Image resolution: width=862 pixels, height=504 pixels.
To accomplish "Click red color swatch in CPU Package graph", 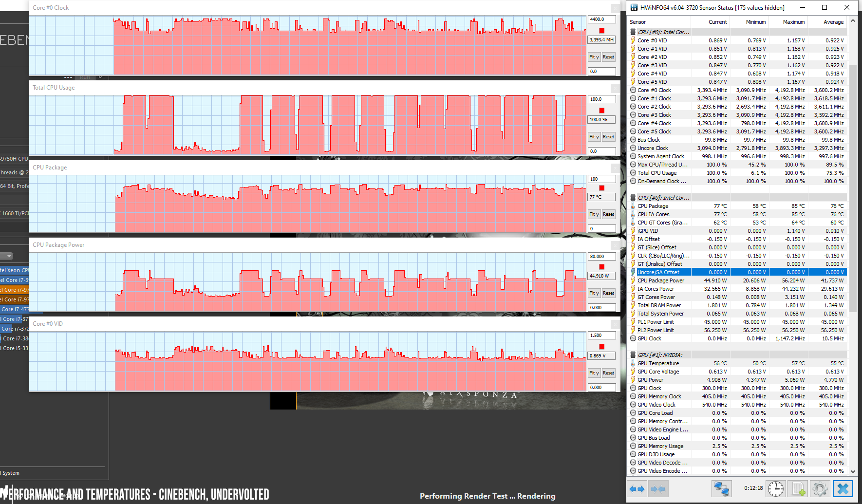I will coord(602,188).
